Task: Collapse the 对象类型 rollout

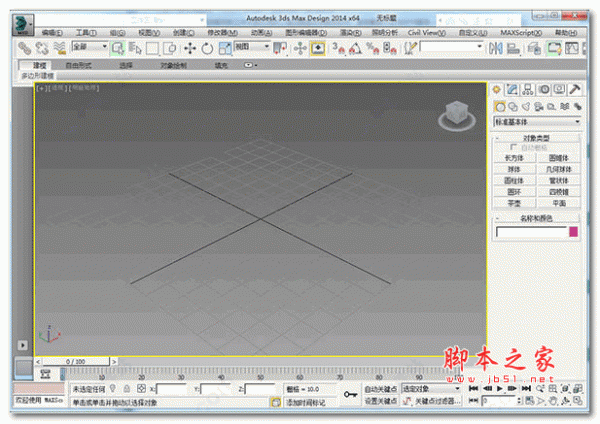Action: [540, 137]
